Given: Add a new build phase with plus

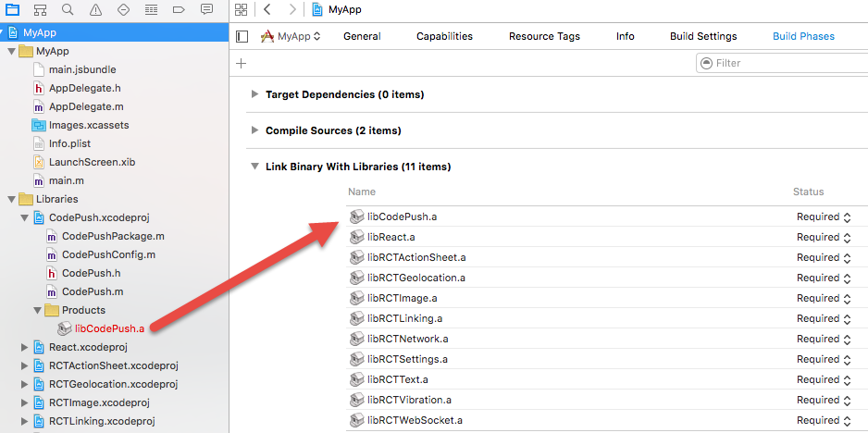Looking at the screenshot, I should click(241, 63).
